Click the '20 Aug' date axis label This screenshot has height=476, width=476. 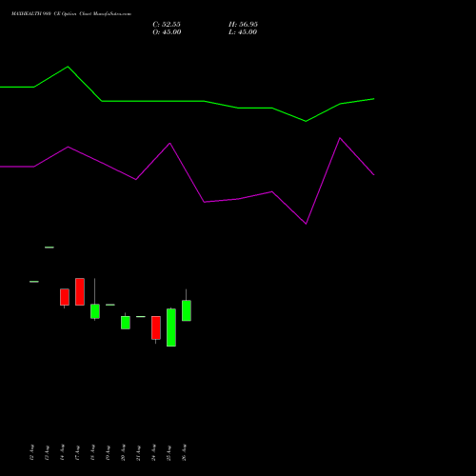coord(123,452)
